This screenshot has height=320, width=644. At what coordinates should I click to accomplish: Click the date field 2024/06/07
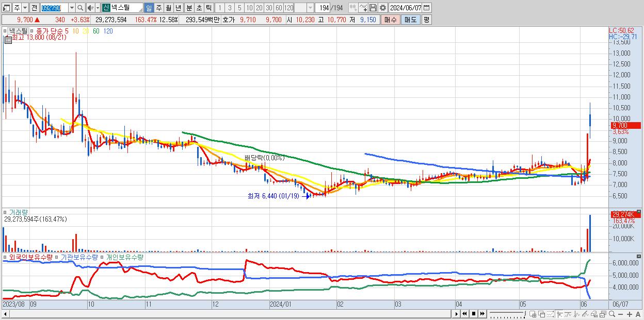coord(405,8)
